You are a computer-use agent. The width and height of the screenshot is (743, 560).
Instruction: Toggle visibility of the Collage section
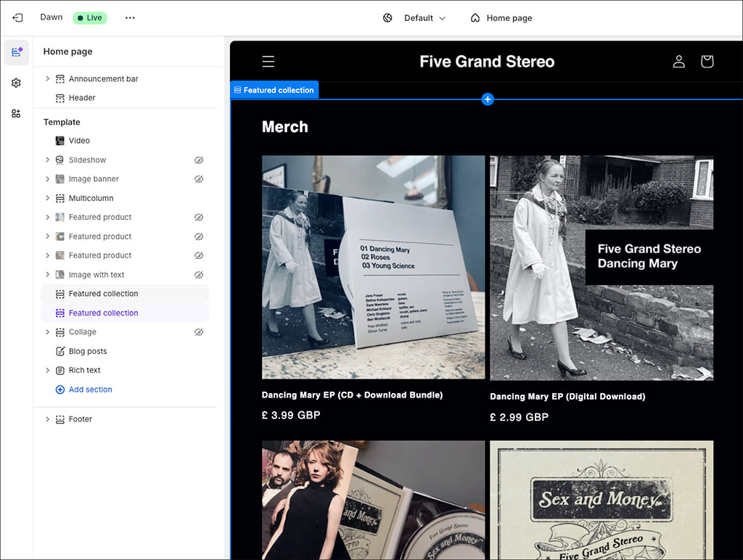[200, 332]
